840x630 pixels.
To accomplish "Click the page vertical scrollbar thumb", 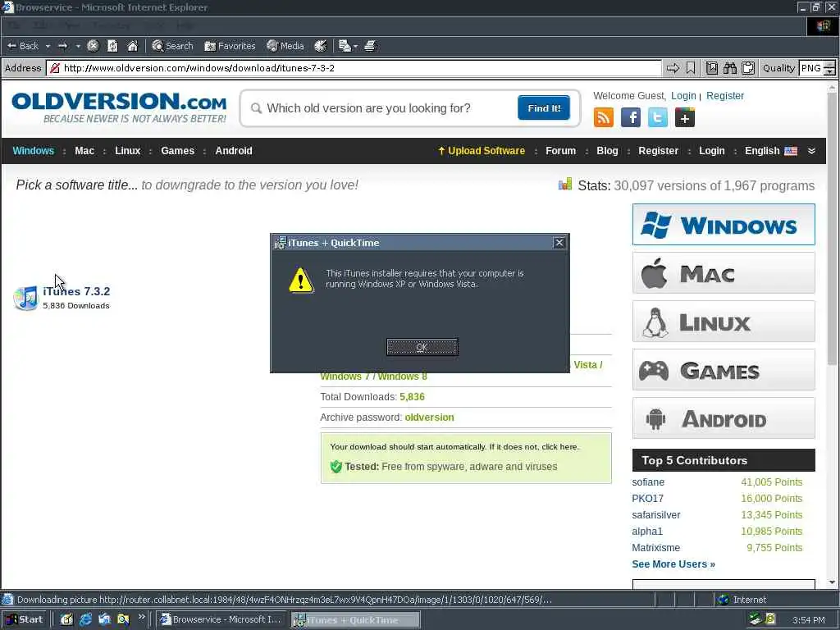I will (x=832, y=231).
